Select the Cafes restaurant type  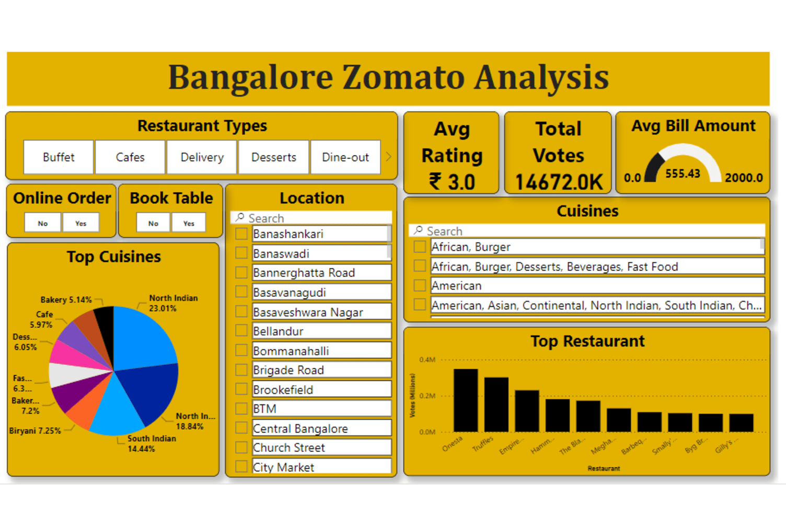(x=130, y=157)
